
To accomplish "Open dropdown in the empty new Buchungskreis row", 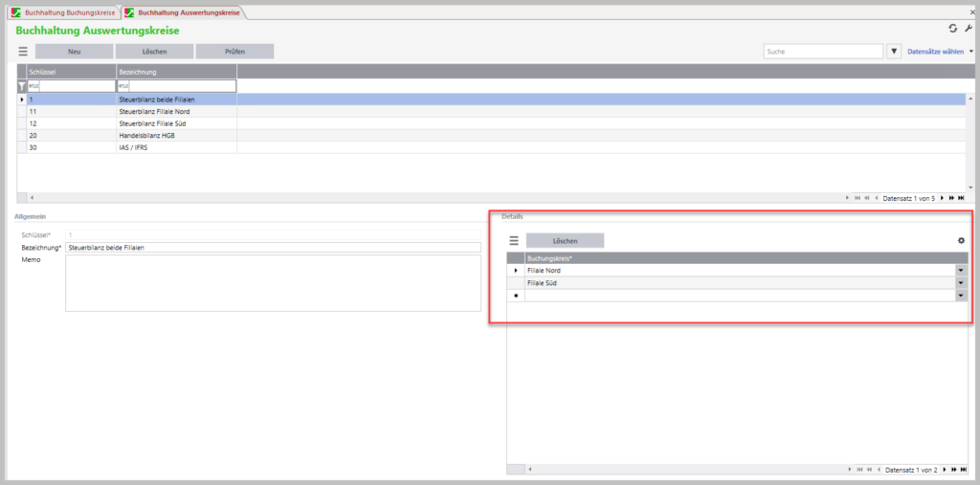I will (x=961, y=296).
